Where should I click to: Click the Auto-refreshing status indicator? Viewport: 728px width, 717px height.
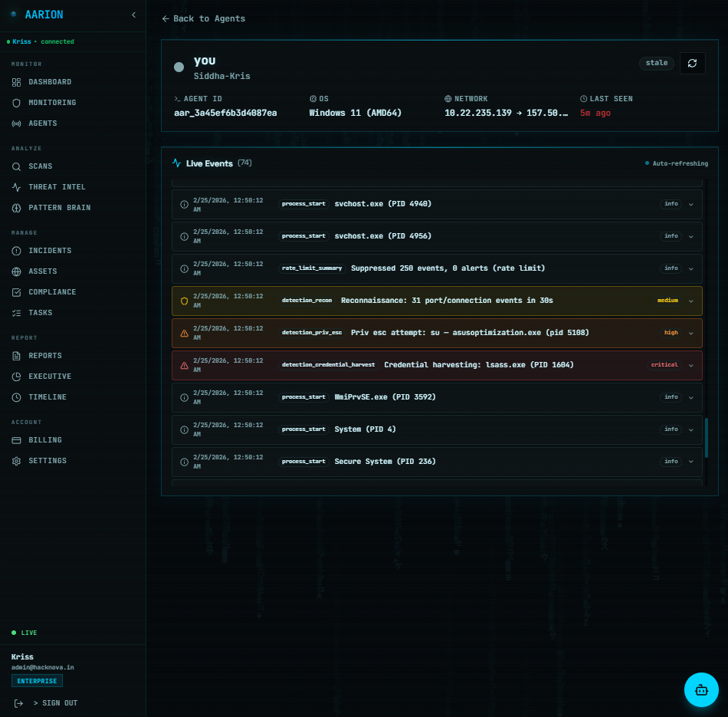pos(677,163)
